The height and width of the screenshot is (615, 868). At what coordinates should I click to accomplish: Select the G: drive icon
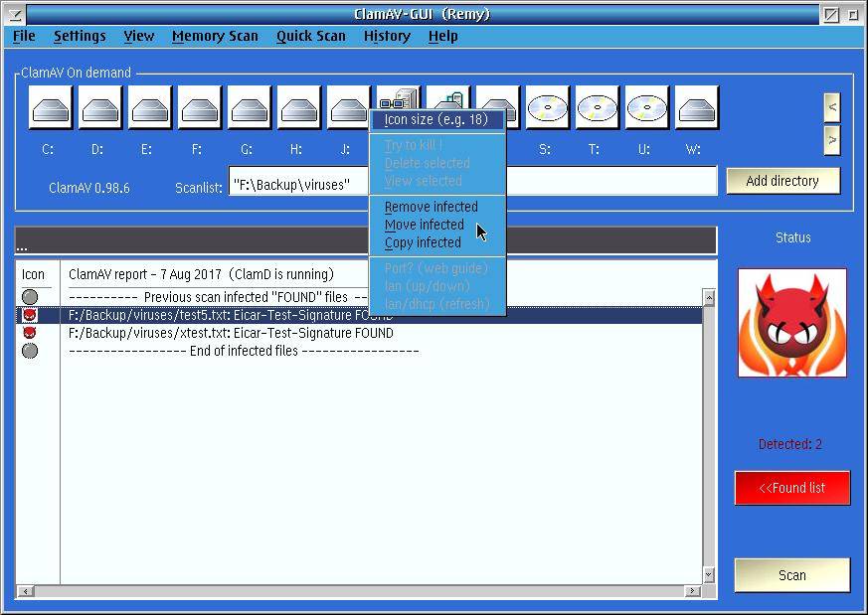pyautogui.click(x=250, y=108)
